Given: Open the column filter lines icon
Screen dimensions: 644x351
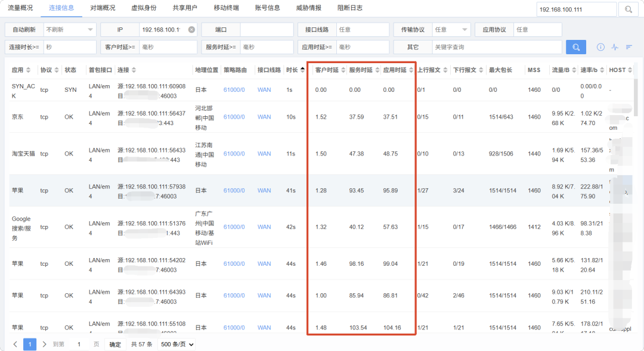Looking at the screenshot, I should 629,47.
